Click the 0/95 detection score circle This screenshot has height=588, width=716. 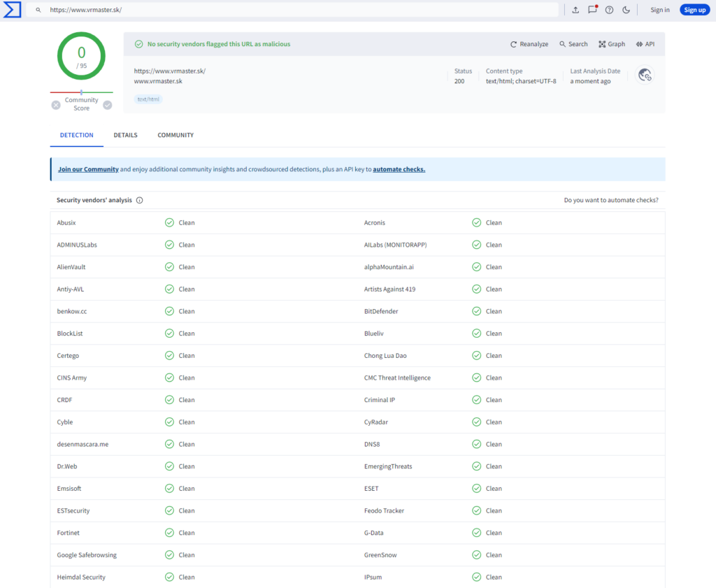81,56
